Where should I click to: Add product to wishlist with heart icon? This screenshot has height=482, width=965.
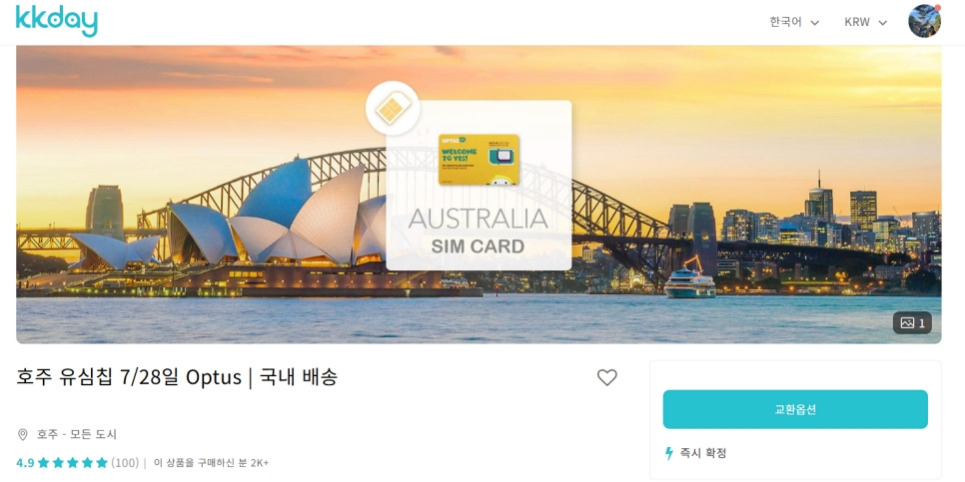click(607, 377)
